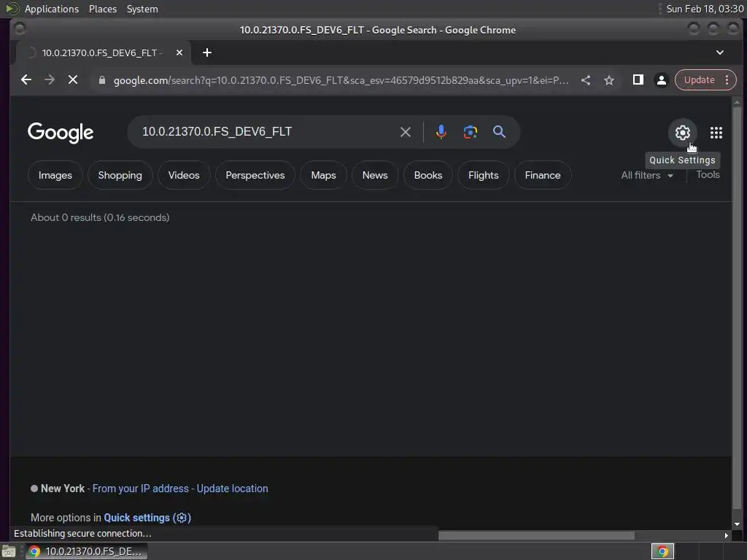Screen dimensions: 747x560
Task: Click the Update location link
Action: (233, 489)
